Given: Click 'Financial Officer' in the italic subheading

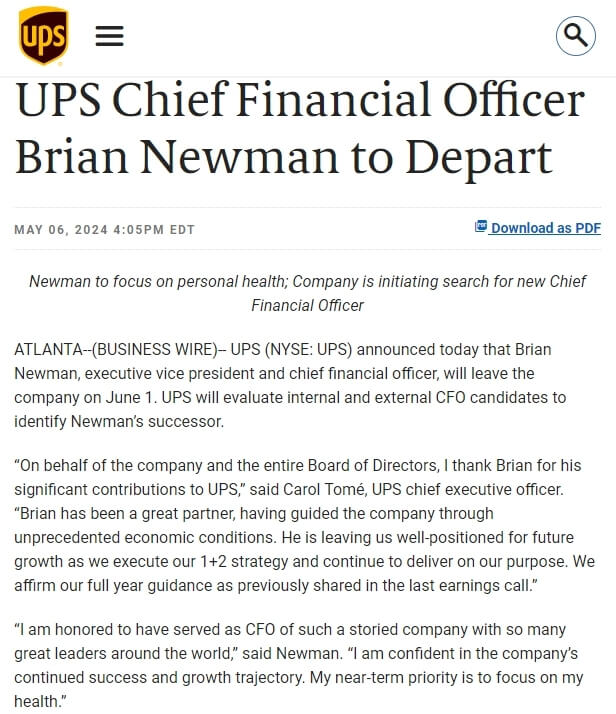Looking at the screenshot, I should coord(308,305).
